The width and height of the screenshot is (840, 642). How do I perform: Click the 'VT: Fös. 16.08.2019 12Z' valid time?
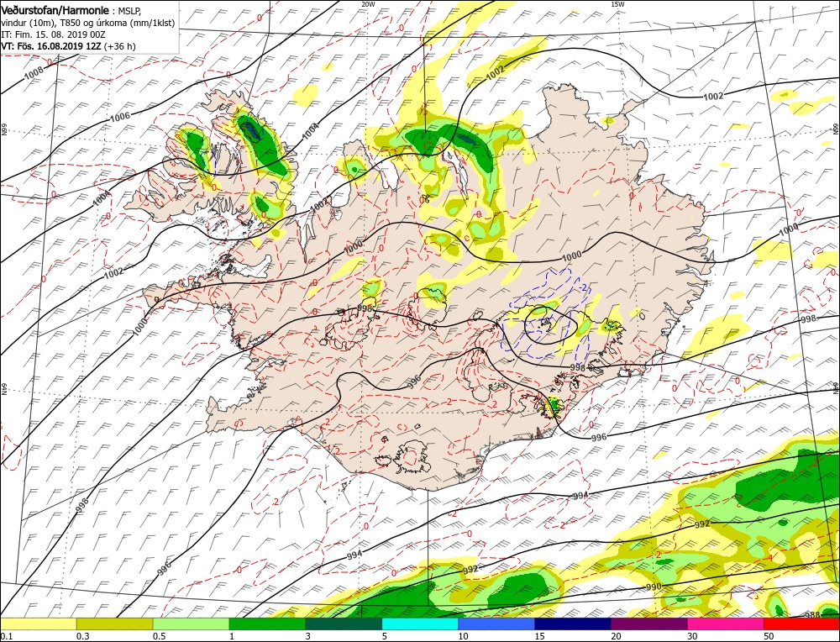pyautogui.click(x=51, y=46)
